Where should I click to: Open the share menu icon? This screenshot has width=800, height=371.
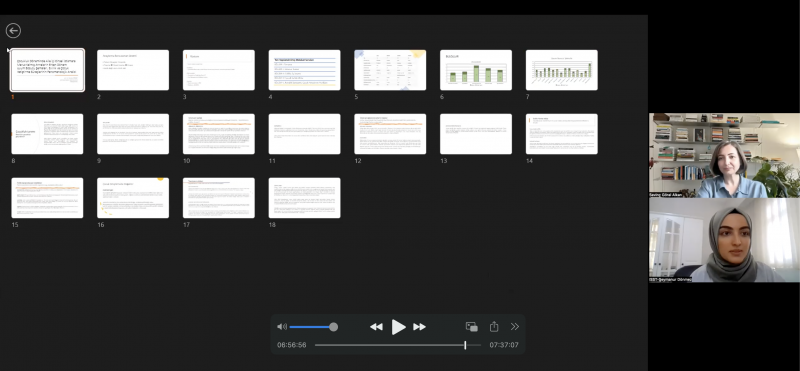(x=494, y=326)
